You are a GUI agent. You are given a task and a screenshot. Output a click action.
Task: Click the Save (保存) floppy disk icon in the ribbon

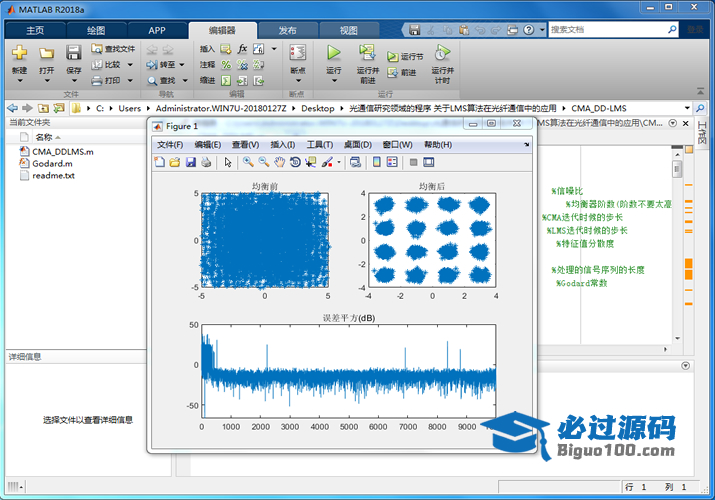click(x=73, y=53)
